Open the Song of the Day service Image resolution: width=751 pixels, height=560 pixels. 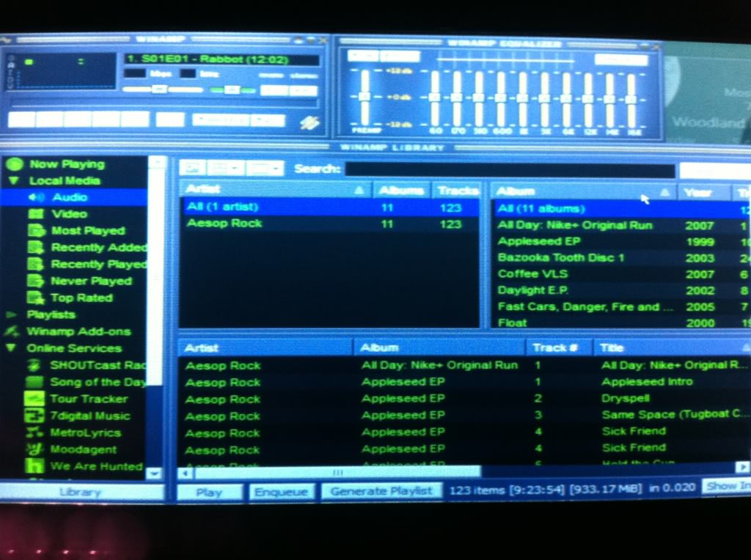(98, 382)
